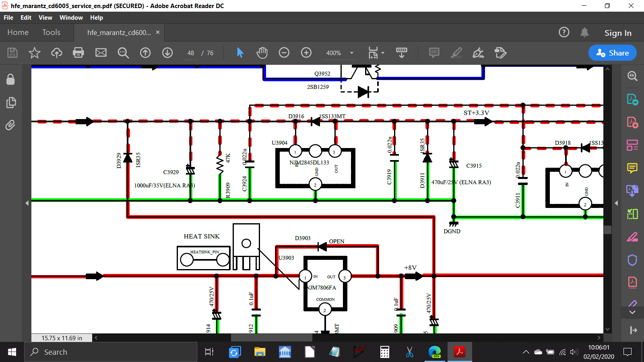Open the Sign document tool
Viewport: 644px width, 362px height.
pyautogui.click(x=479, y=53)
